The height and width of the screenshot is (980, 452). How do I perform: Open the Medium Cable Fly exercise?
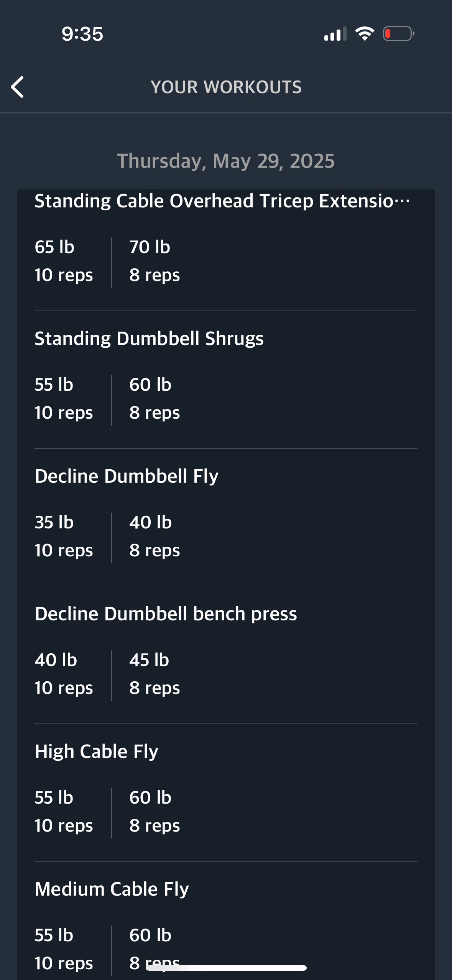click(112, 889)
